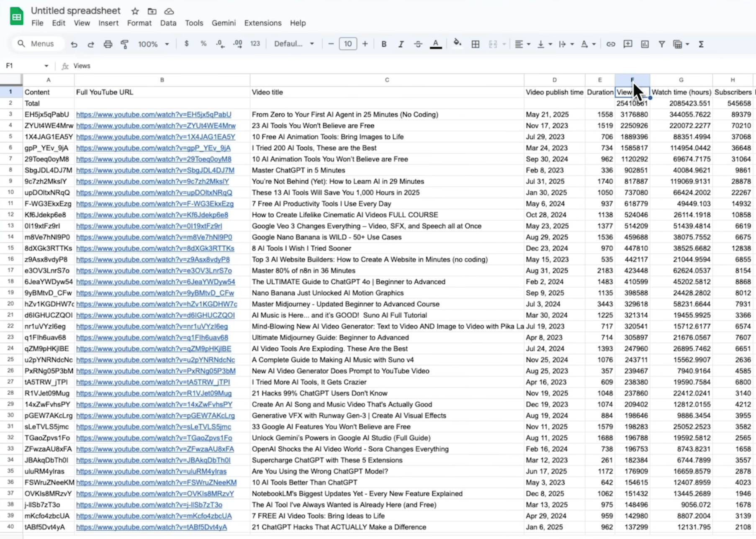Open the 123 more formats menu
The image size is (756, 539).
[x=255, y=44]
